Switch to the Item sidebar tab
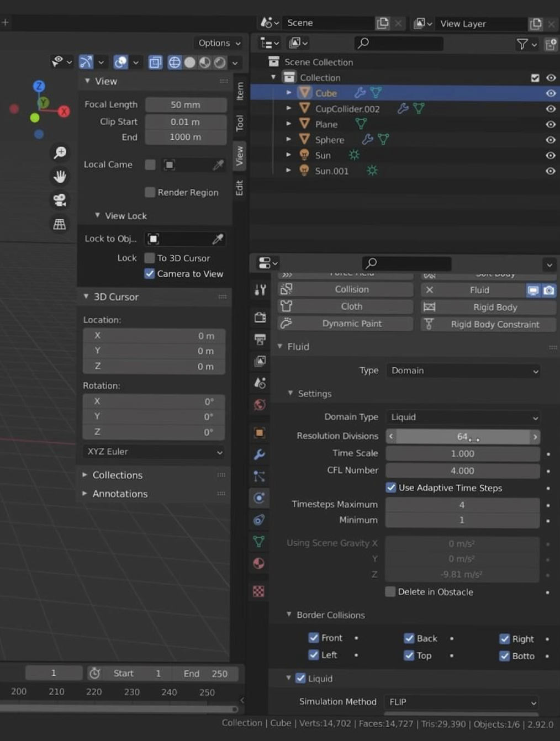This screenshot has height=741, width=560. point(240,91)
